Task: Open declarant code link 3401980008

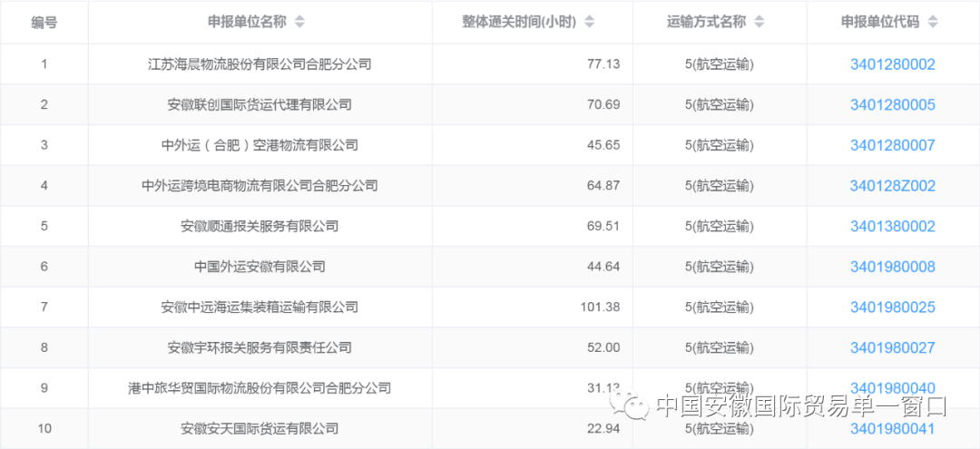Action: [893, 267]
